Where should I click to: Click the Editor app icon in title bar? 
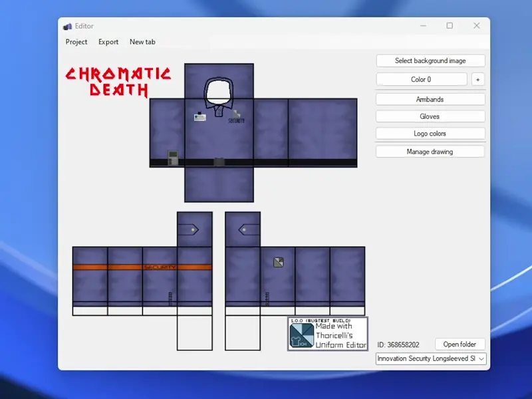(67, 26)
